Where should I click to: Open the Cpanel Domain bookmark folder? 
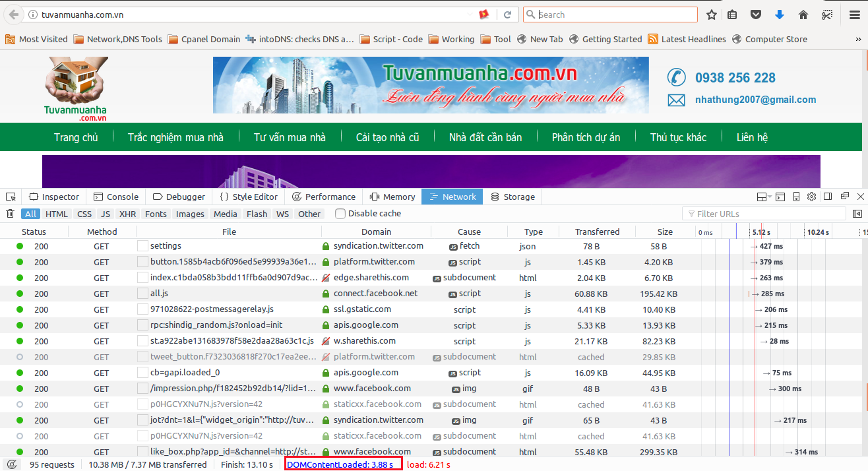coord(204,39)
